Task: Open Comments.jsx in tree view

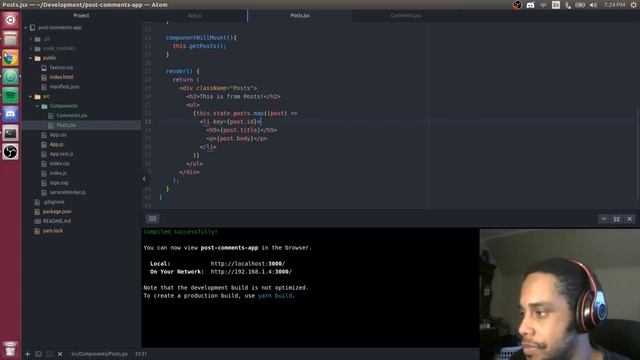Action: (71, 116)
